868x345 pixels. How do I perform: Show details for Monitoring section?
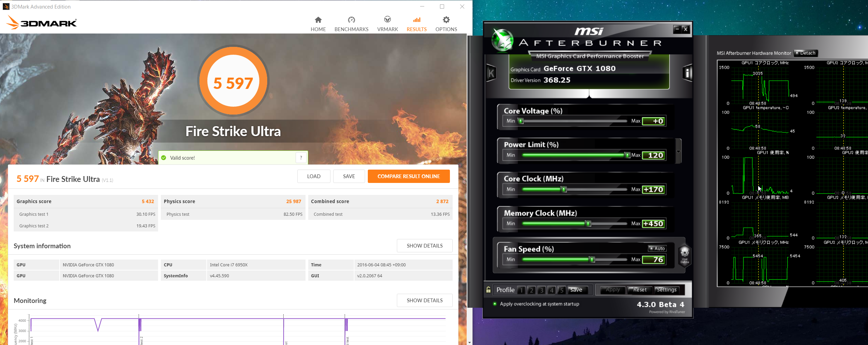pyautogui.click(x=425, y=301)
